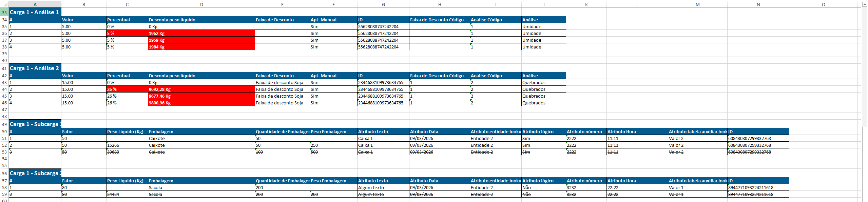Click the 'Valor 1' cell in row 58
Screen dimensions: 868x202
coord(698,187)
